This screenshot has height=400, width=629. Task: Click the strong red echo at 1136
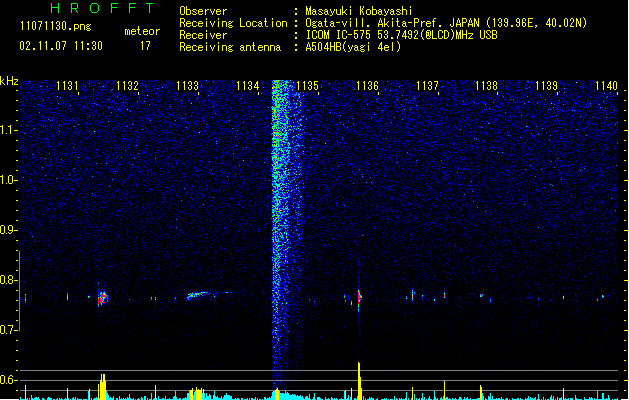(x=359, y=298)
